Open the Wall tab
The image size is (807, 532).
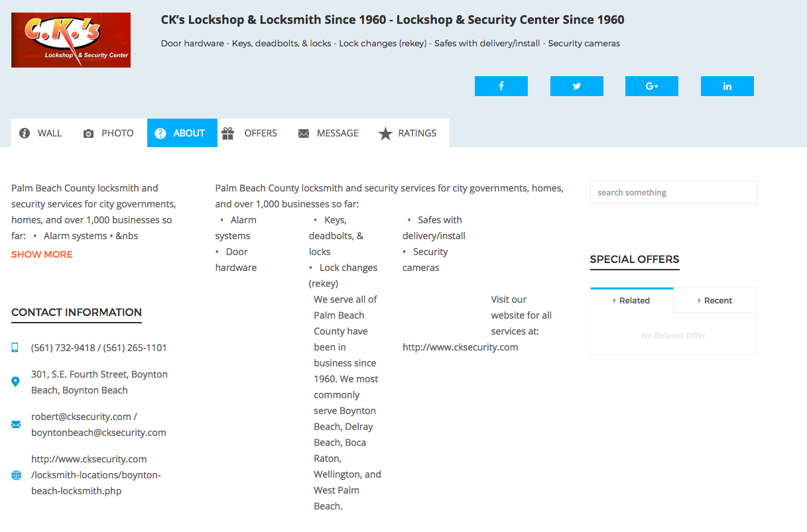(x=41, y=133)
